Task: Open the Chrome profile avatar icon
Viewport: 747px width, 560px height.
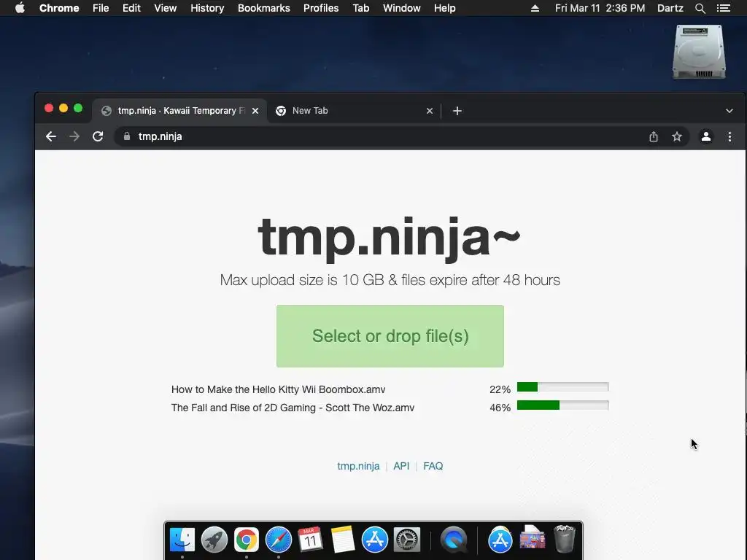Action: (706, 136)
